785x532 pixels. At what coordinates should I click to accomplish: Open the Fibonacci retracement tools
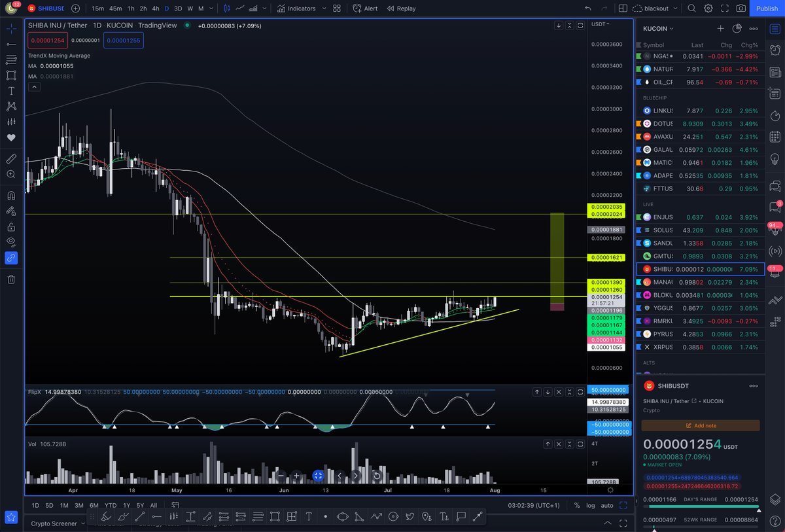(11, 60)
